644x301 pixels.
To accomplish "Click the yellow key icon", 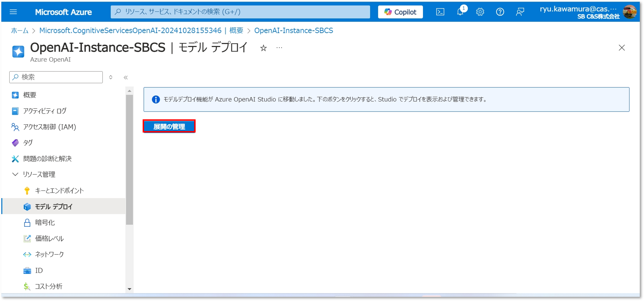I will pos(27,191).
